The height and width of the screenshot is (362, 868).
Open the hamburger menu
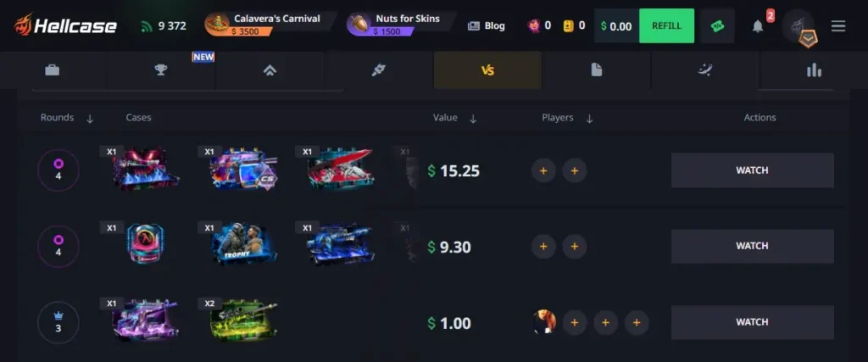[838, 26]
